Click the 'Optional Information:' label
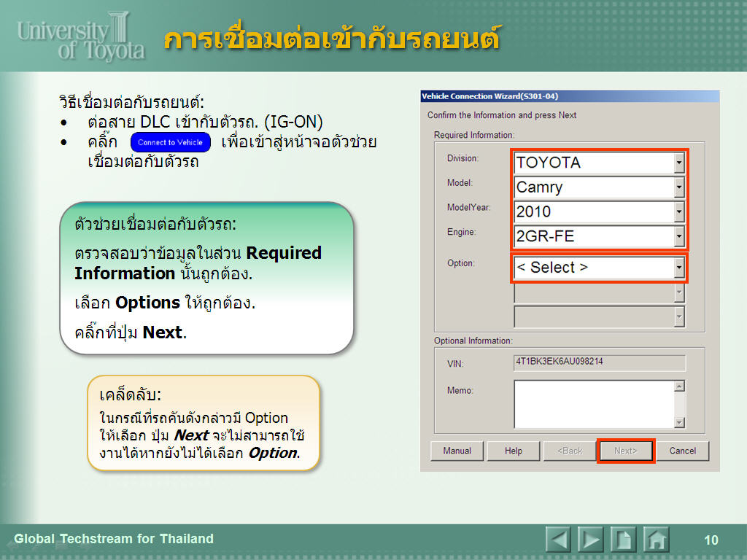 pos(473,341)
